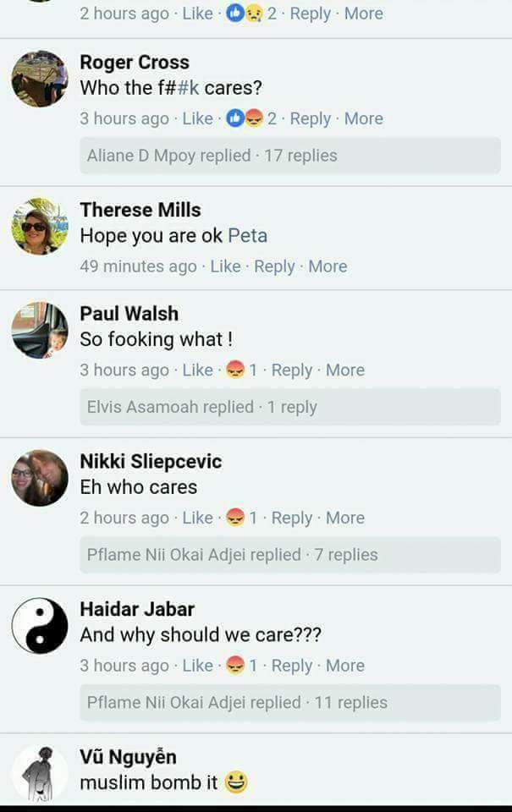Open Roger Cross's profile picture
512x812 pixels.
(x=40, y=79)
